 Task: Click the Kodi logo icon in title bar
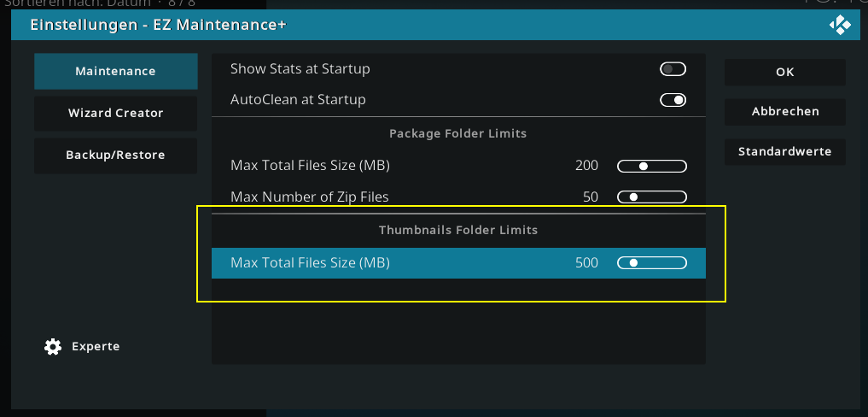pyautogui.click(x=840, y=25)
